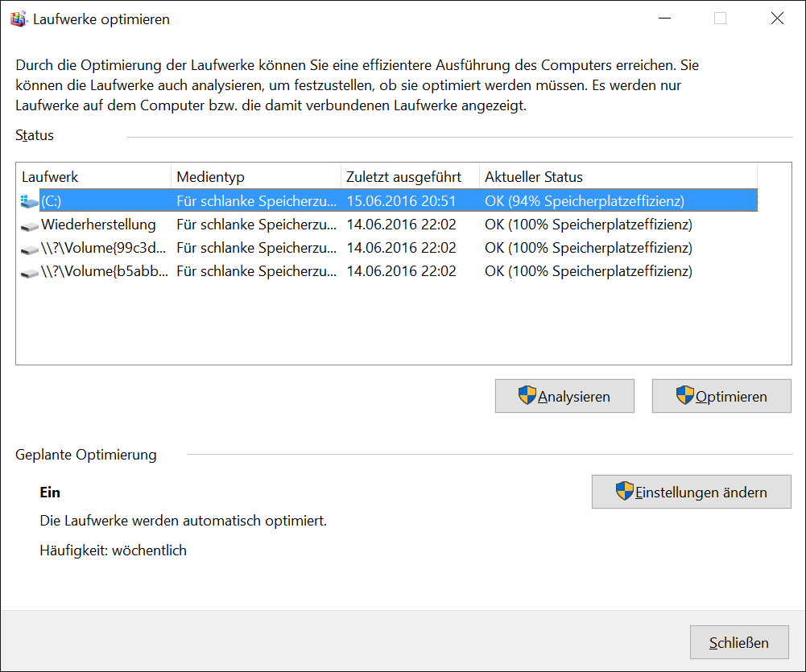
Task: Click date 15.06.2016 20:51
Action: (x=401, y=201)
